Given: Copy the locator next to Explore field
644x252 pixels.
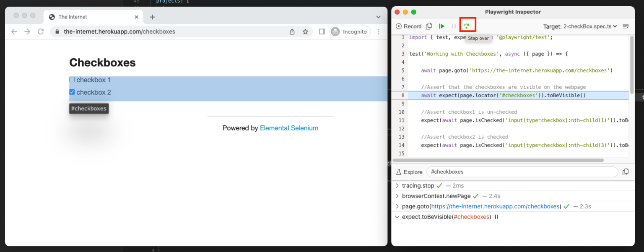Looking at the screenshot, I should pos(626,172).
